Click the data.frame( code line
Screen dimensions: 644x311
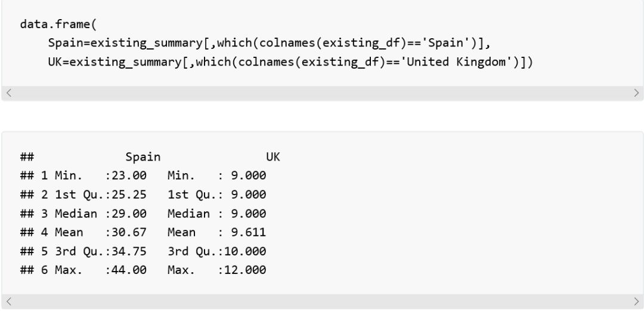click(58, 24)
